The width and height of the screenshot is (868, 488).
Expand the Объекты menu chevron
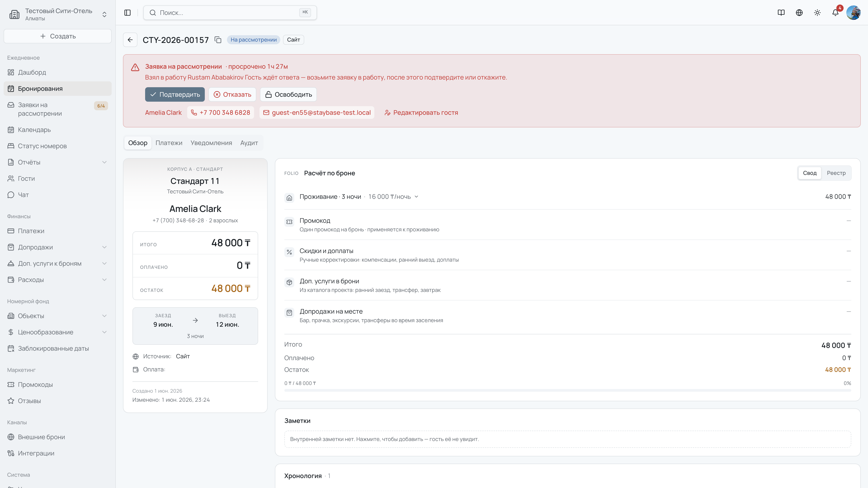(x=104, y=316)
